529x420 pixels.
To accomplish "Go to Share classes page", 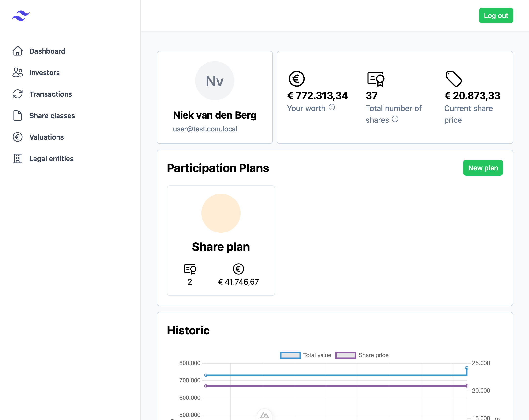I will pos(52,115).
